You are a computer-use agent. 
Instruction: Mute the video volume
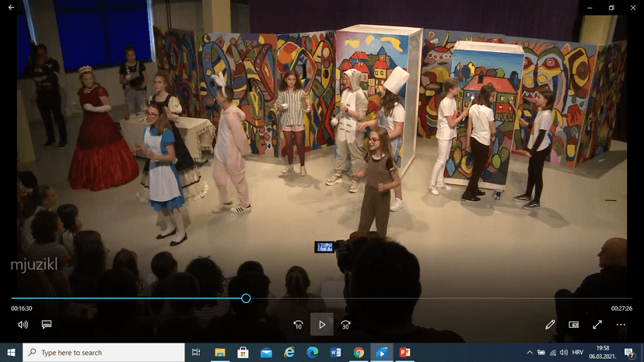(23, 325)
